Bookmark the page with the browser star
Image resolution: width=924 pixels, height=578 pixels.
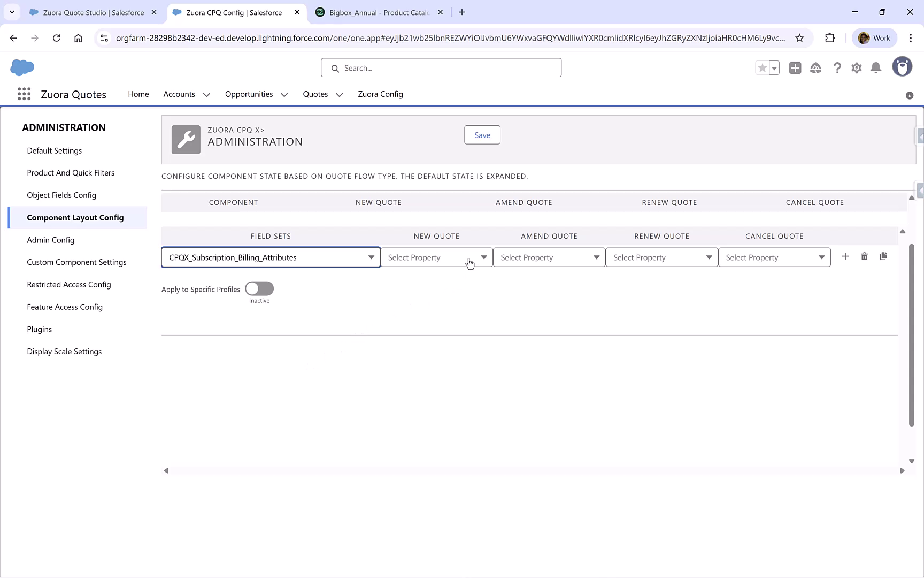[800, 37]
